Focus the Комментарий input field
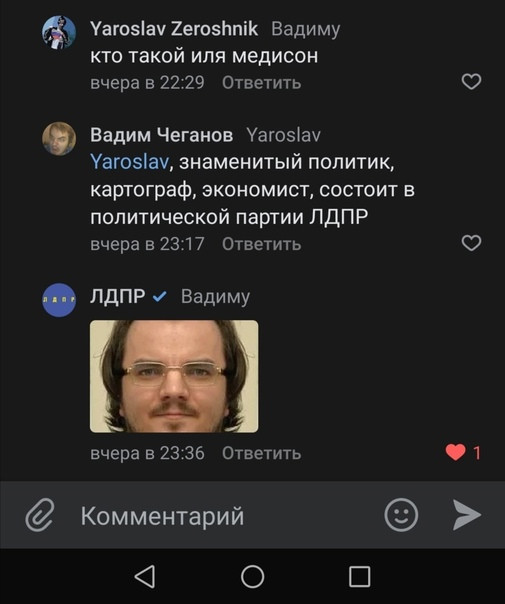Image resolution: width=505 pixels, height=604 pixels. coord(225,516)
